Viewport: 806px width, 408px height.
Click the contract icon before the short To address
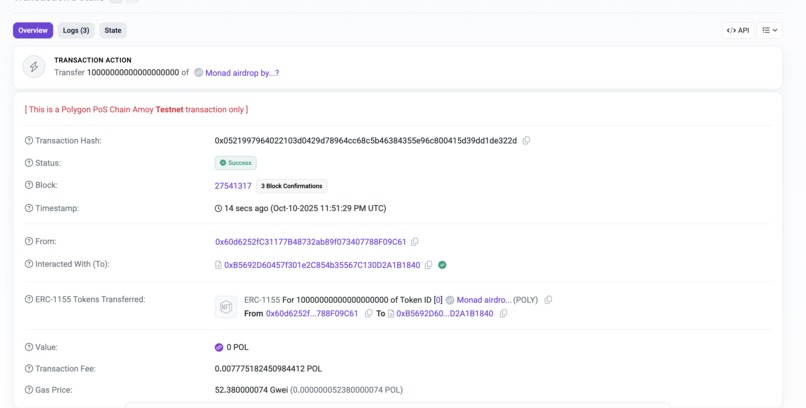point(391,313)
